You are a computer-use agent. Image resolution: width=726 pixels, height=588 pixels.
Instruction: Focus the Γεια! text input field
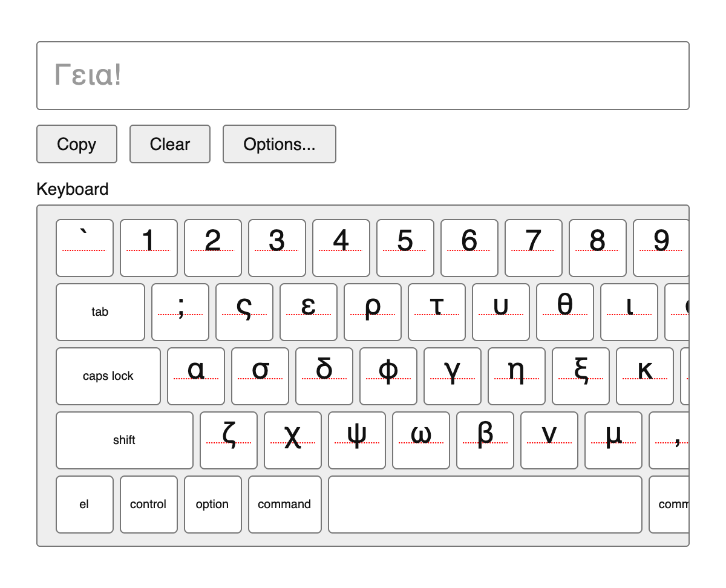[363, 76]
